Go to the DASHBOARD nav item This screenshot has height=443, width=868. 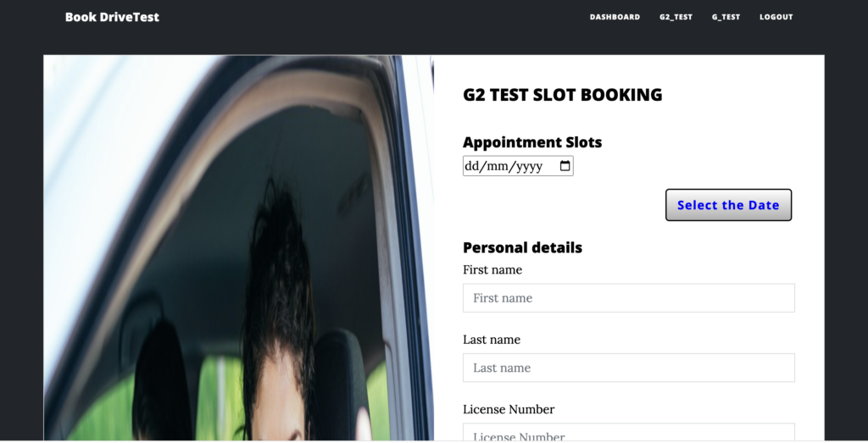(615, 17)
